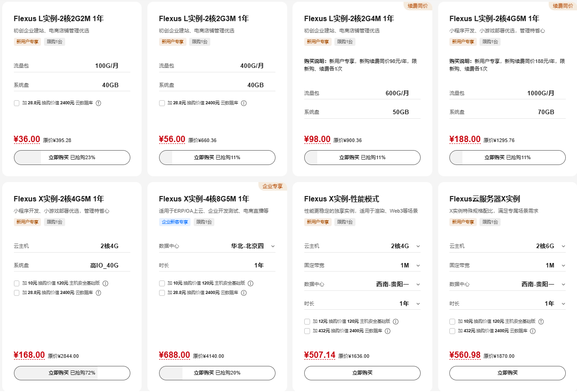Click 立即购买 on the ¥36.00 card
577x392 pixels.
72,157
